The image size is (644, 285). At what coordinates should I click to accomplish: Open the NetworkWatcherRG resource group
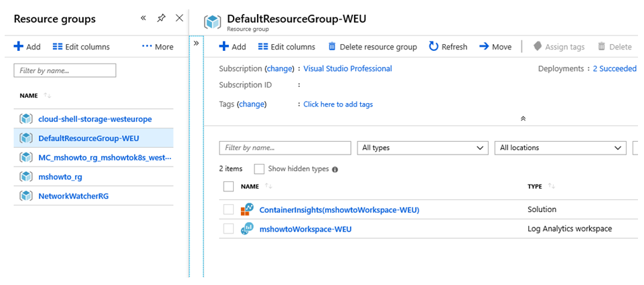[x=73, y=196]
